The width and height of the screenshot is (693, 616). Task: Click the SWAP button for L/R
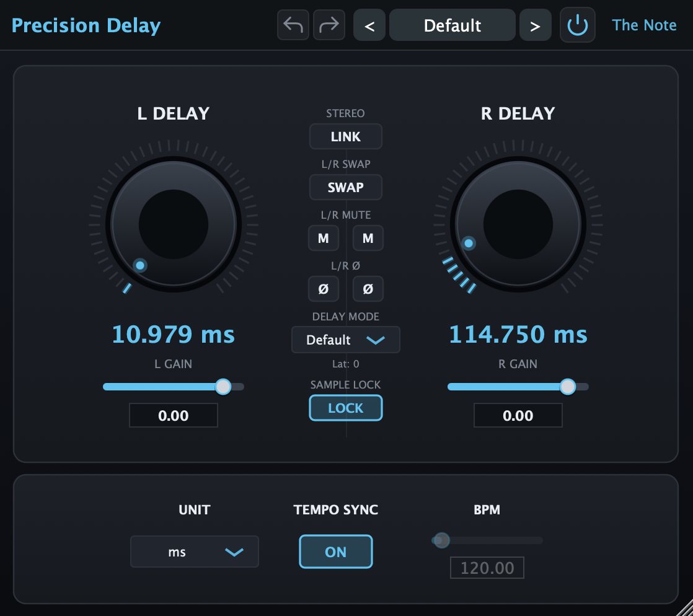[x=346, y=187]
